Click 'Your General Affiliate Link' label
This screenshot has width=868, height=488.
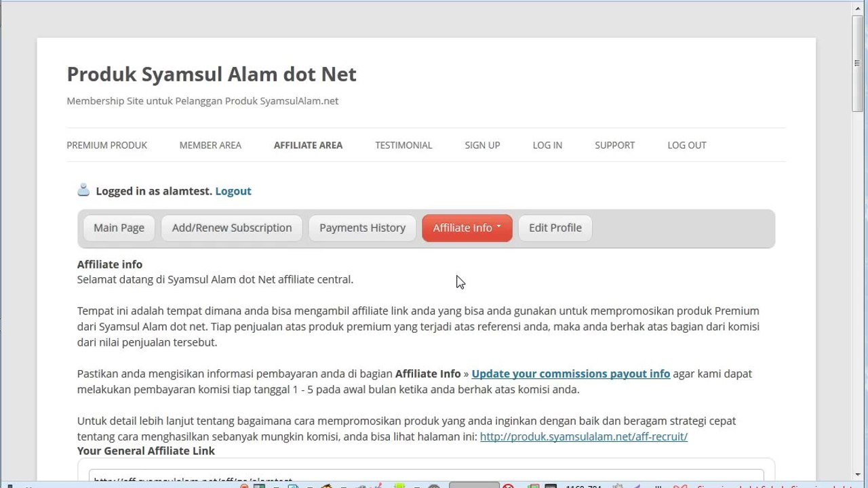click(146, 451)
